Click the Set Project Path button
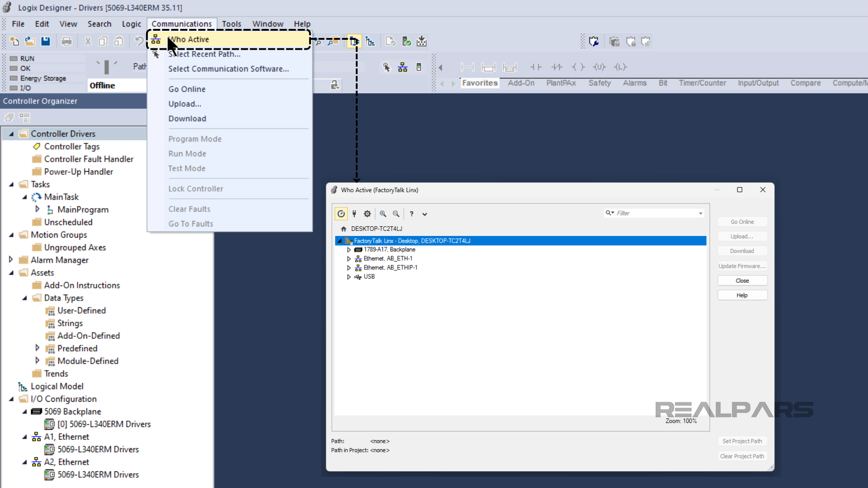The image size is (868, 488). (x=742, y=441)
